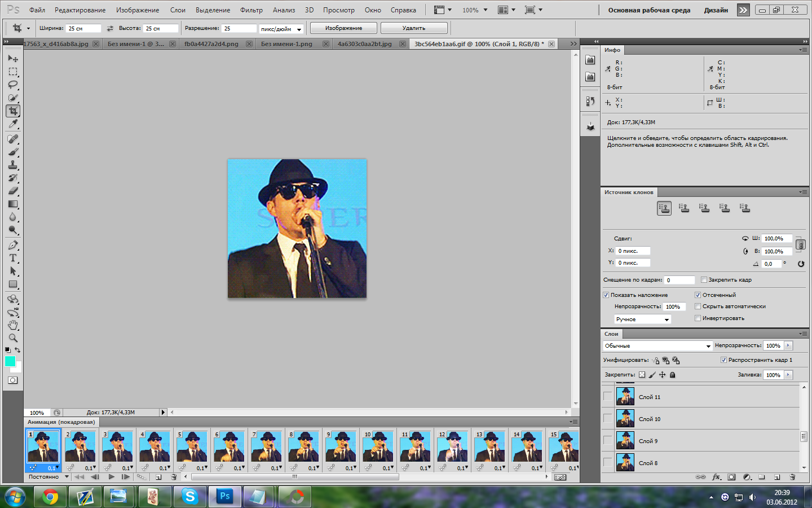812x508 pixels.
Task: Click the maintain aspect ratio chain icon
Action: tap(800, 245)
